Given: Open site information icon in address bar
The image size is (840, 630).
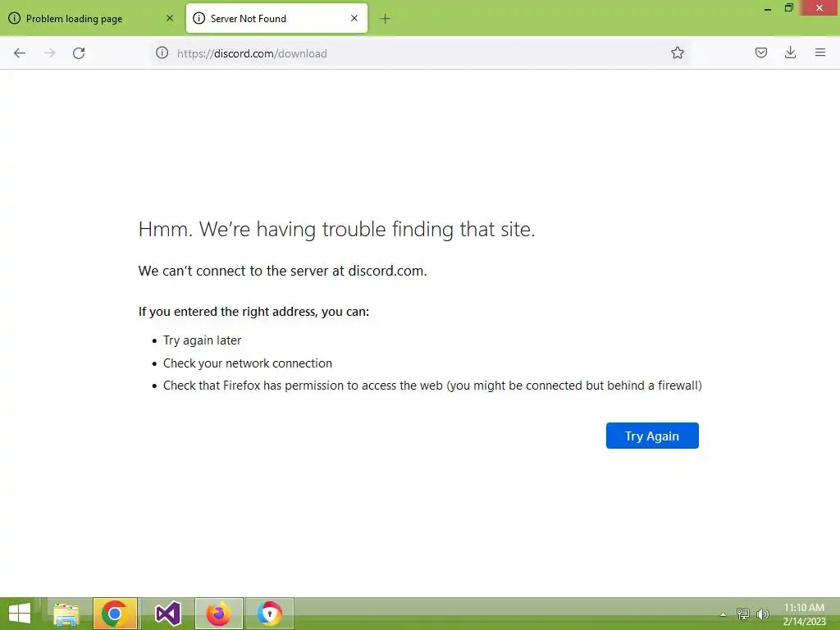Looking at the screenshot, I should tap(162, 52).
